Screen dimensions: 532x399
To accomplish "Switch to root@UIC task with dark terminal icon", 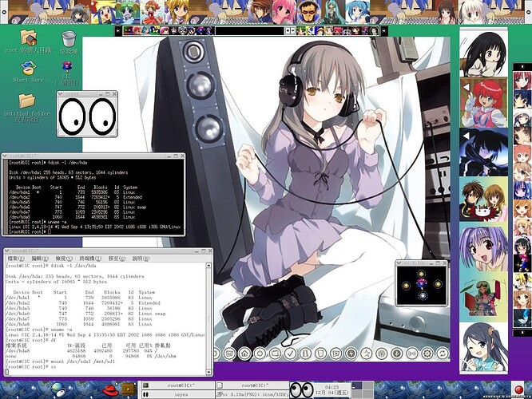I will point(178,385).
